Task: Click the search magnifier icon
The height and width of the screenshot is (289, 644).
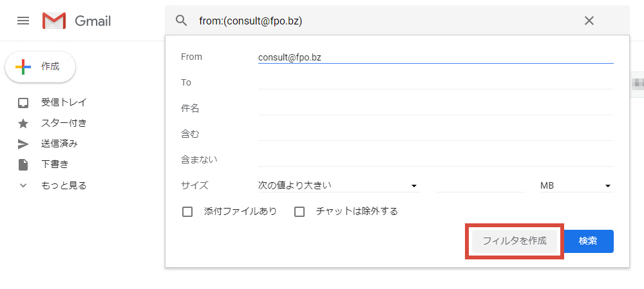Action: click(x=181, y=21)
